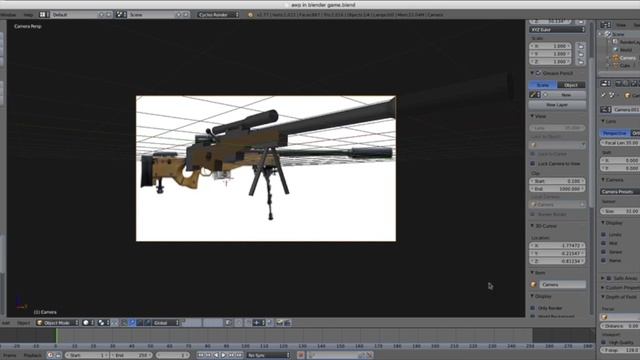Click the Scale X value field

coord(550,46)
